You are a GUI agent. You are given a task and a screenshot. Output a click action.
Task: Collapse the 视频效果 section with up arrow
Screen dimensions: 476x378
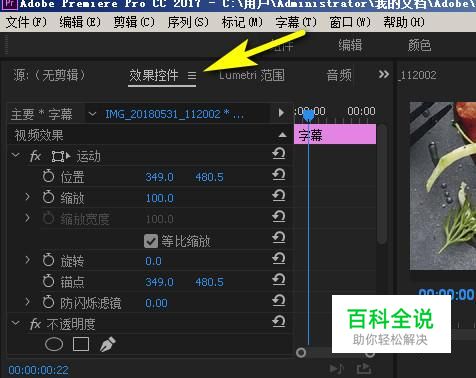pyautogui.click(x=282, y=135)
